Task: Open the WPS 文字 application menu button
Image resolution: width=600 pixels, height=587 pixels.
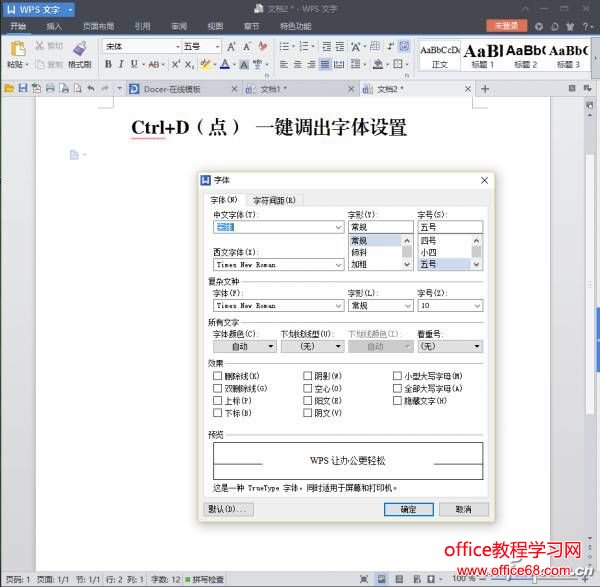Action: click(39, 10)
